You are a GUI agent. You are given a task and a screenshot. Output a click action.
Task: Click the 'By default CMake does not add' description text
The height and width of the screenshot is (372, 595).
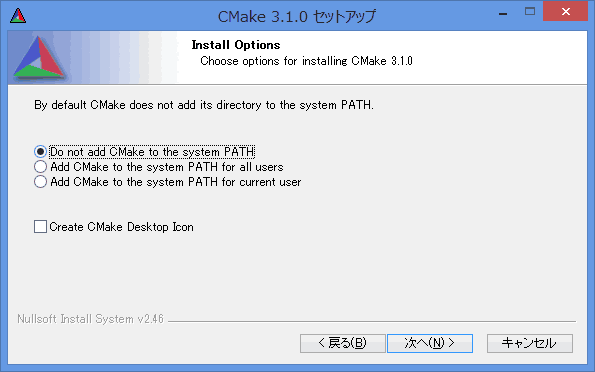point(204,105)
